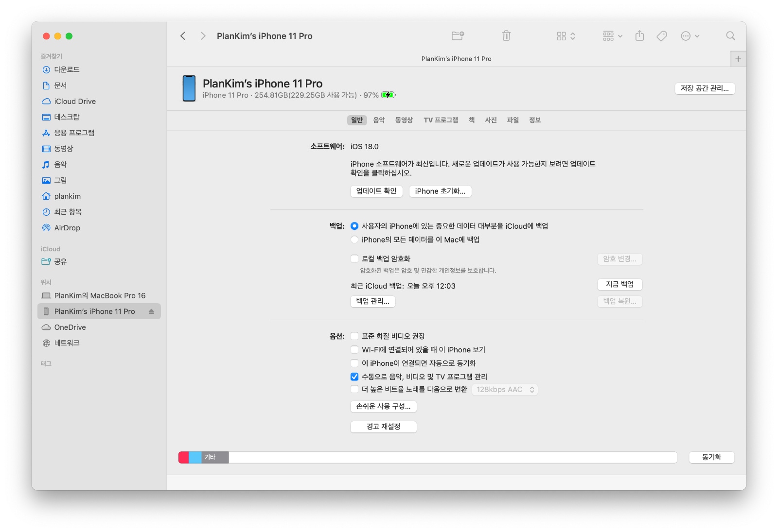The height and width of the screenshot is (532, 778).
Task: Click the tag icon in the toolbar
Action: pyautogui.click(x=662, y=36)
